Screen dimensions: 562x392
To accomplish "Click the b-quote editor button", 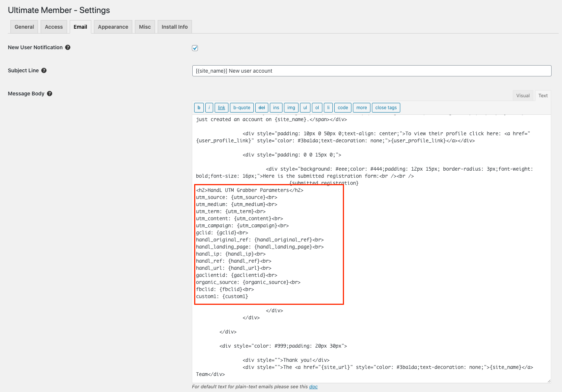I will 242,108.
